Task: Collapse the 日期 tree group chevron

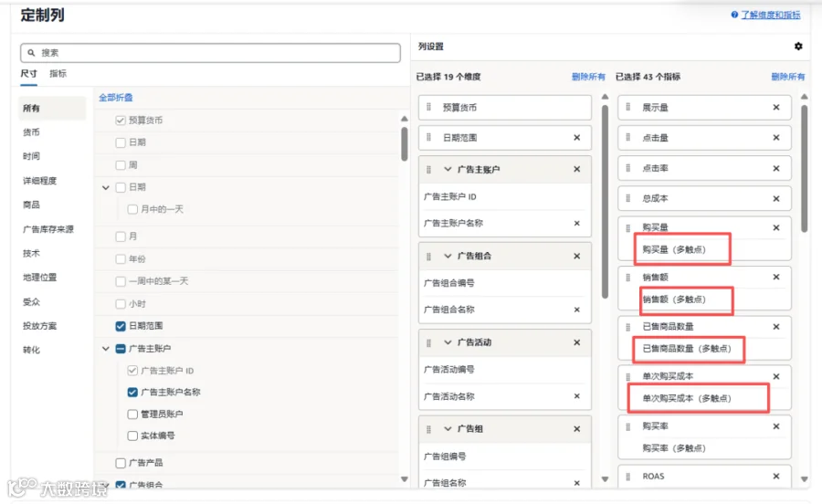Action: 105,187
